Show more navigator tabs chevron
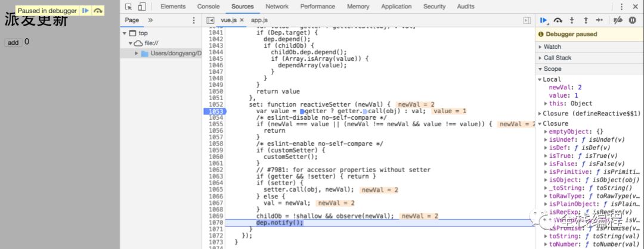Image resolution: width=644 pixels, height=249 pixels. click(x=150, y=20)
